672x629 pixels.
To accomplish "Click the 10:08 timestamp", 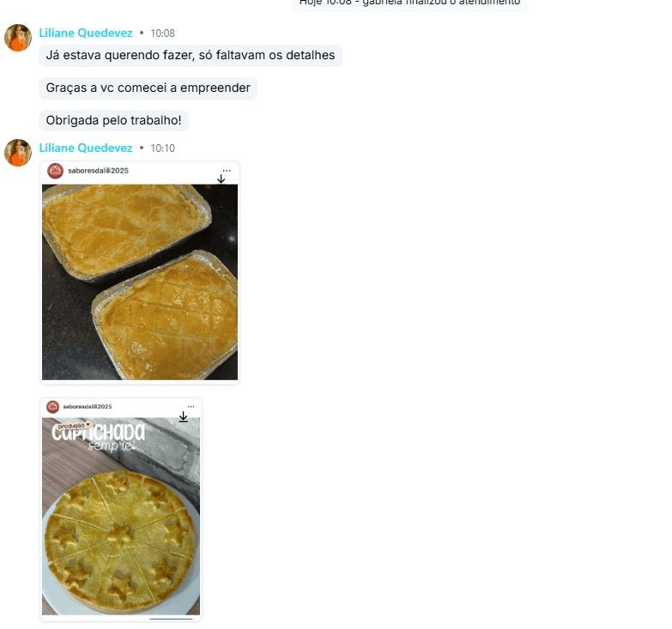I will pos(162,33).
